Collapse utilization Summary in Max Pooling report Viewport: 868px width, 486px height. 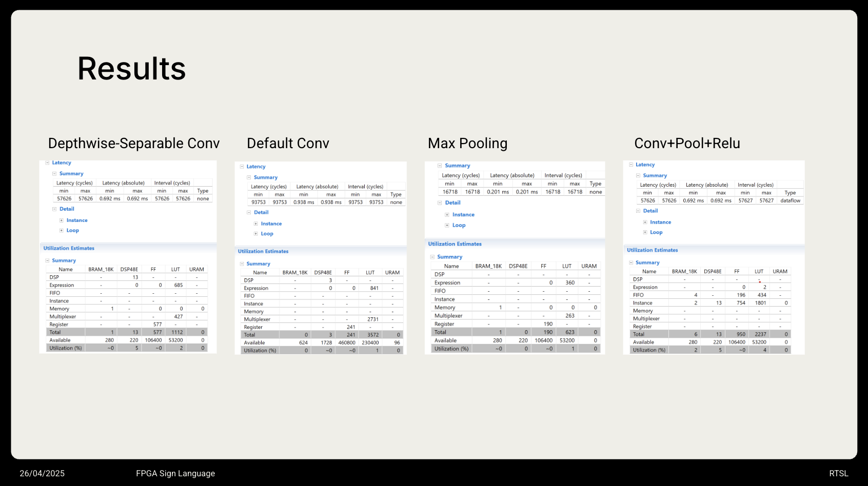pos(432,257)
